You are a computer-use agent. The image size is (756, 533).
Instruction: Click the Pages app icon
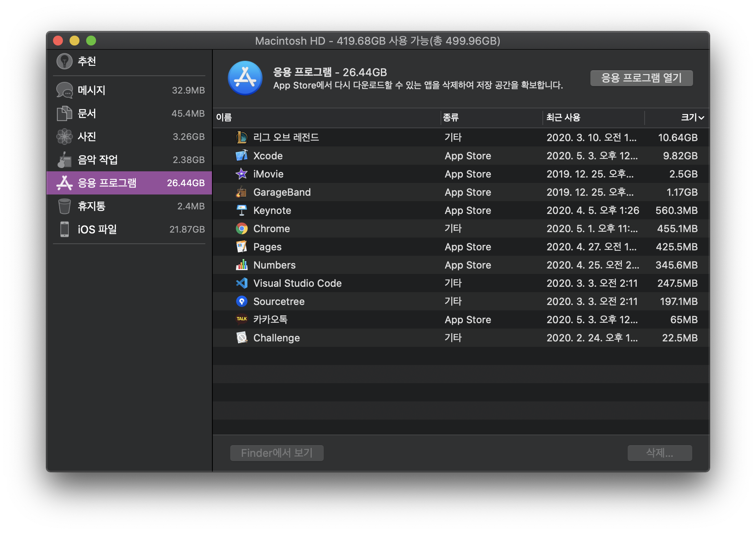tap(242, 247)
